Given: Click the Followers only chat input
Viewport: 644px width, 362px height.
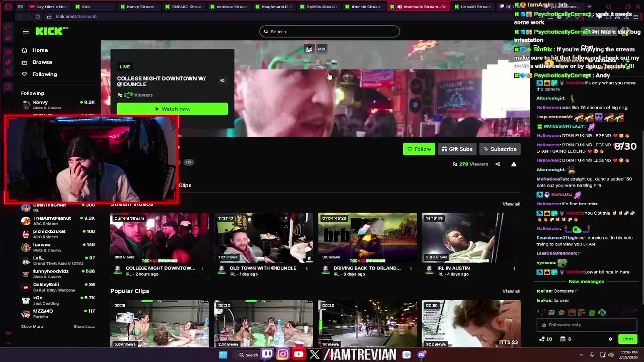Looking at the screenshot, I should 587,325.
